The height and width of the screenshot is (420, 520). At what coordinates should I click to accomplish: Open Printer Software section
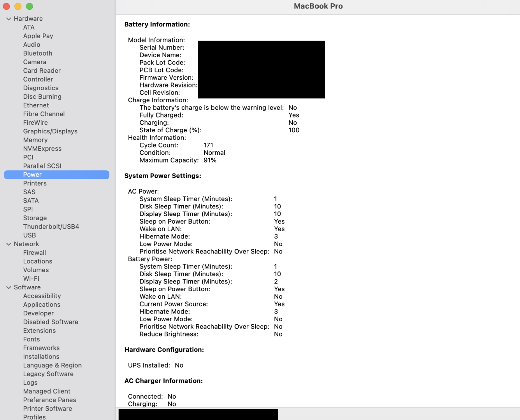(x=47, y=409)
